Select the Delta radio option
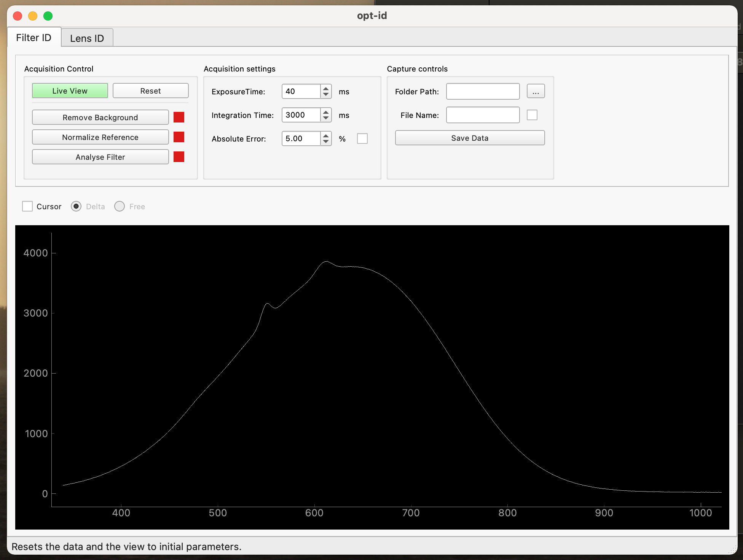Viewport: 743px width, 560px height. click(76, 206)
